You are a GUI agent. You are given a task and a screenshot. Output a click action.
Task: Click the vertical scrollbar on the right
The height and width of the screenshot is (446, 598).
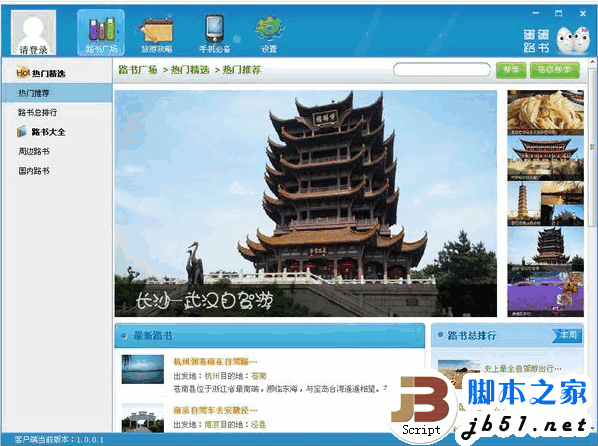coord(593,147)
